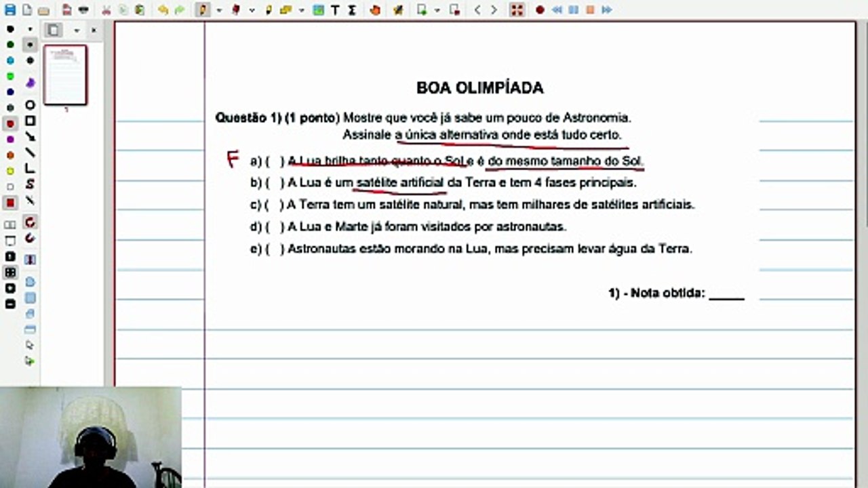Go to the previous page arrow

[477, 10]
